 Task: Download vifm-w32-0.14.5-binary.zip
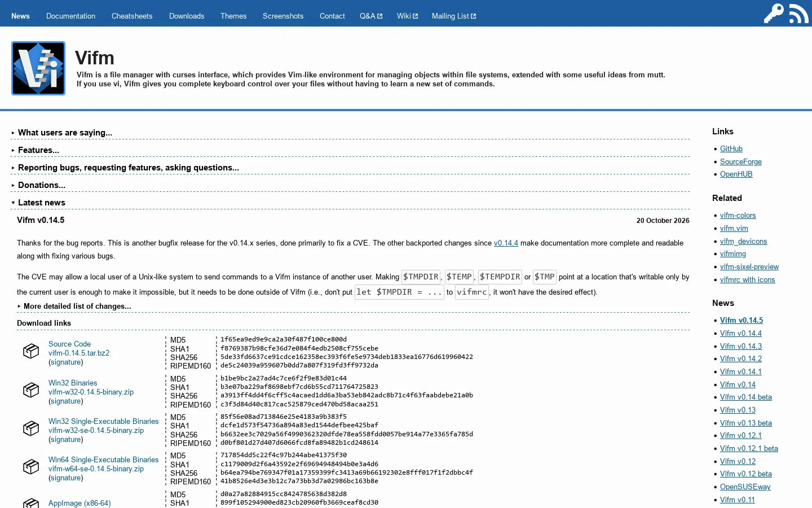[x=91, y=392]
